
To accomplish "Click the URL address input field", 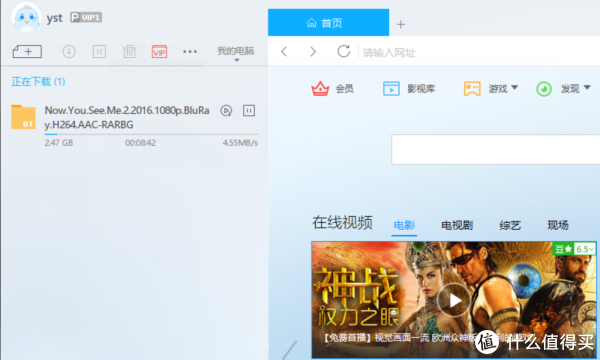I will pos(479,52).
